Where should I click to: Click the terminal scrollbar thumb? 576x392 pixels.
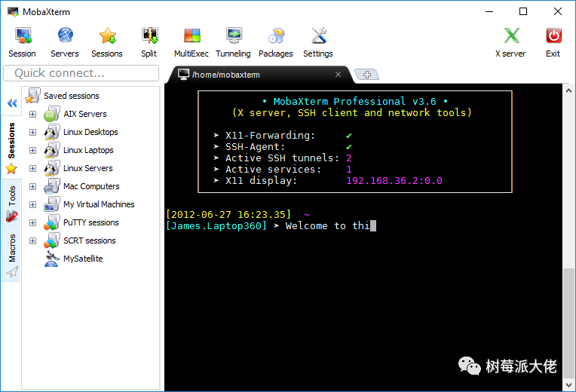(x=568, y=323)
